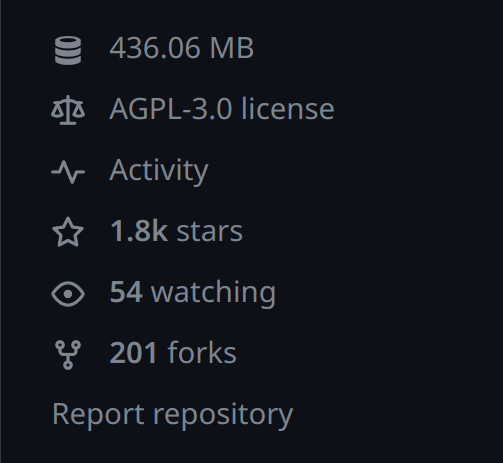Click the word 'forks' label
Viewport: 503px width, 463px height.
pos(202,353)
